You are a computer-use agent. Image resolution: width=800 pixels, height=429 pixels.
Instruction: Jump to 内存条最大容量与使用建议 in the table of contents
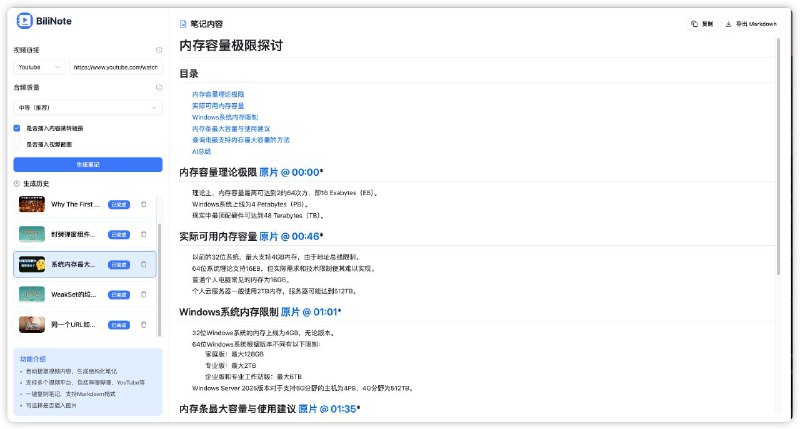231,129
